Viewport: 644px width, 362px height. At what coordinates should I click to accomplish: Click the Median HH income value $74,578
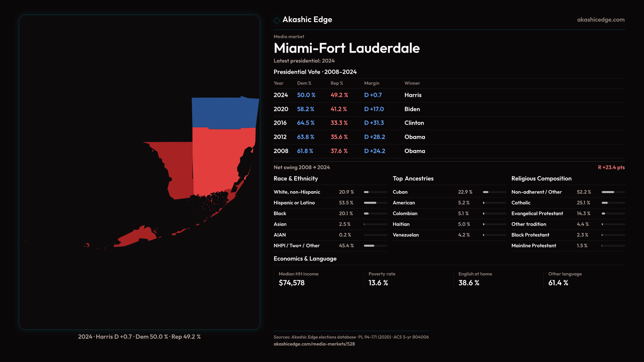291,283
